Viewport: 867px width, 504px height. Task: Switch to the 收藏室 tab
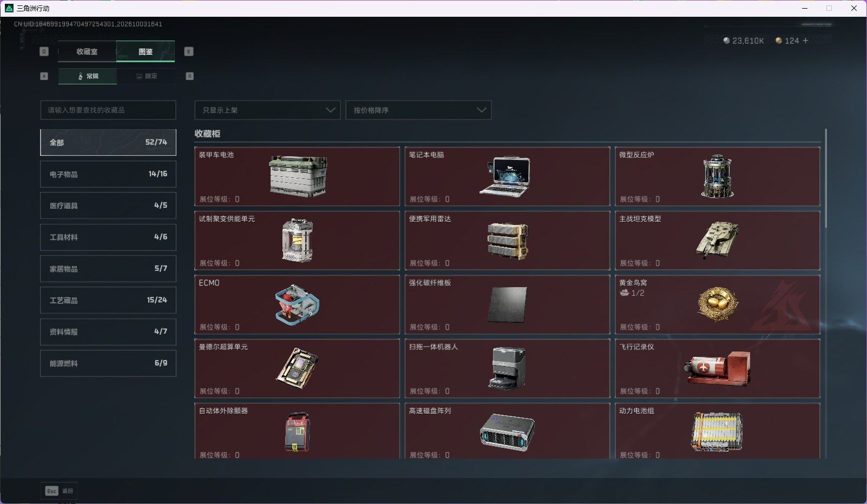tap(87, 52)
